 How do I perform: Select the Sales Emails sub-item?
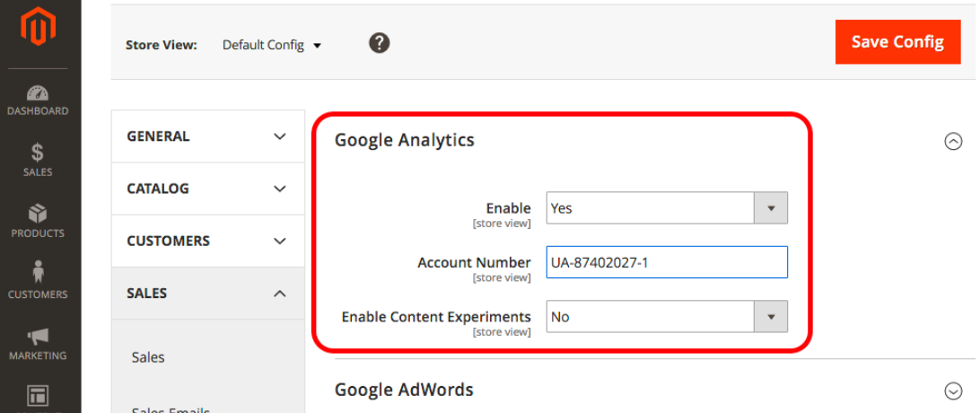pyautogui.click(x=170, y=410)
